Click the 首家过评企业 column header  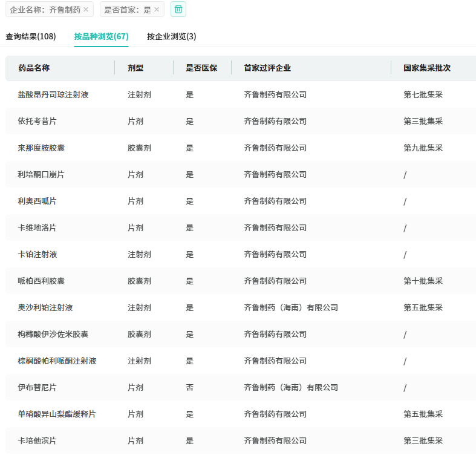[267, 68]
